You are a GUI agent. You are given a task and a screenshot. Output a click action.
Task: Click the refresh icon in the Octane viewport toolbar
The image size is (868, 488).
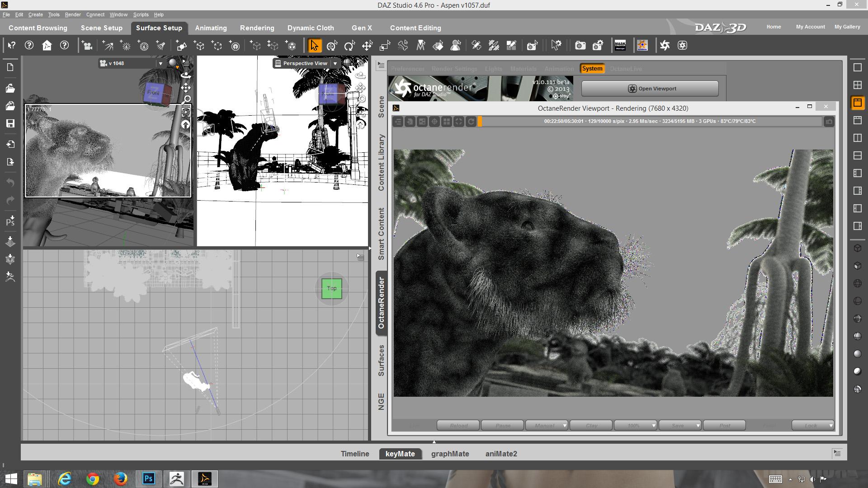pyautogui.click(x=471, y=122)
